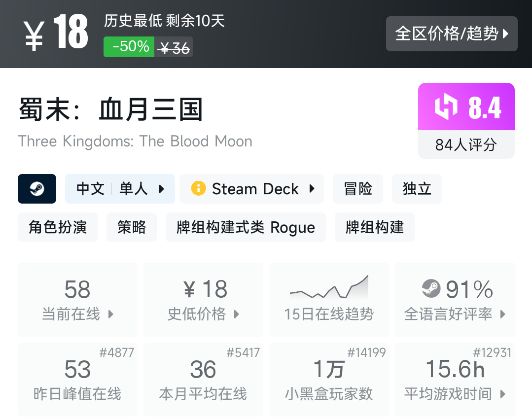Expand the 中文 单人 language tag arrow
532x419 pixels.
tap(162, 189)
